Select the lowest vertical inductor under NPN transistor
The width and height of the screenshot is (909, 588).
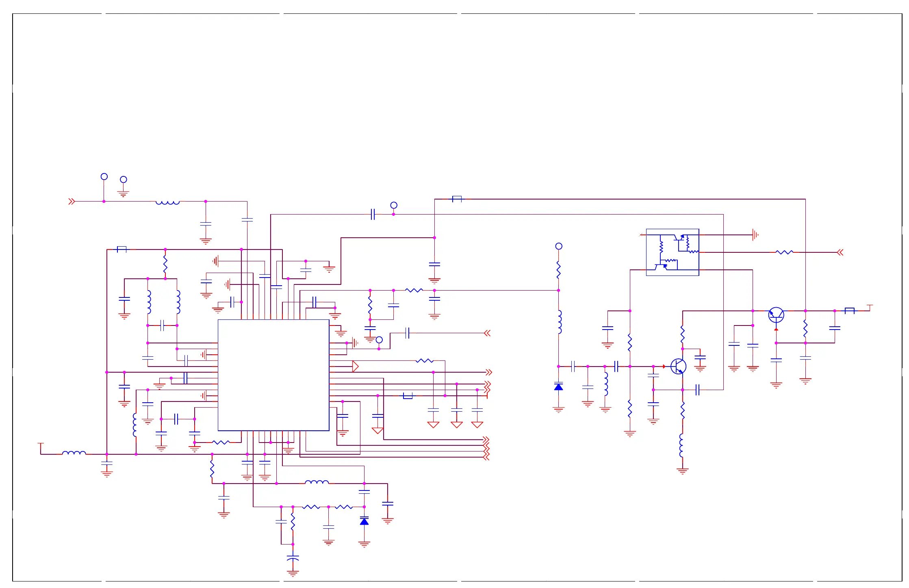pos(682,446)
